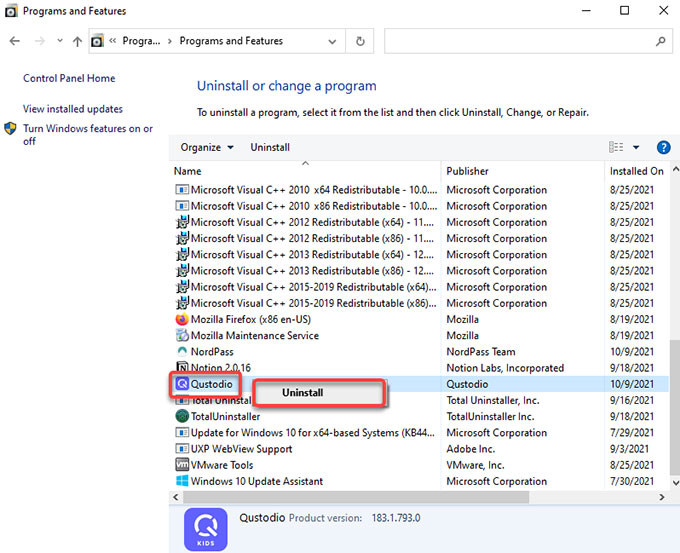Screen dimensions: 680x553
Task: Click Notion Labs, Incorporated publisher cell
Action: point(505,368)
